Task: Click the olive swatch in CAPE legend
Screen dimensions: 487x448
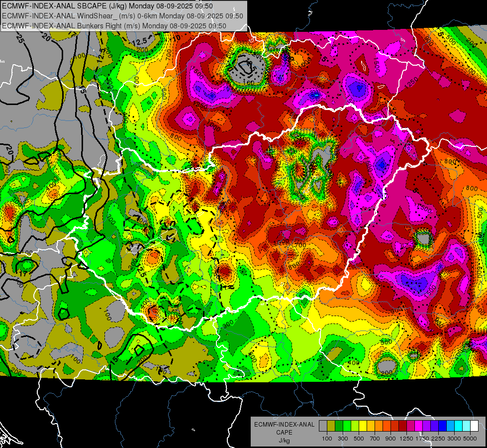Action: click(331, 426)
